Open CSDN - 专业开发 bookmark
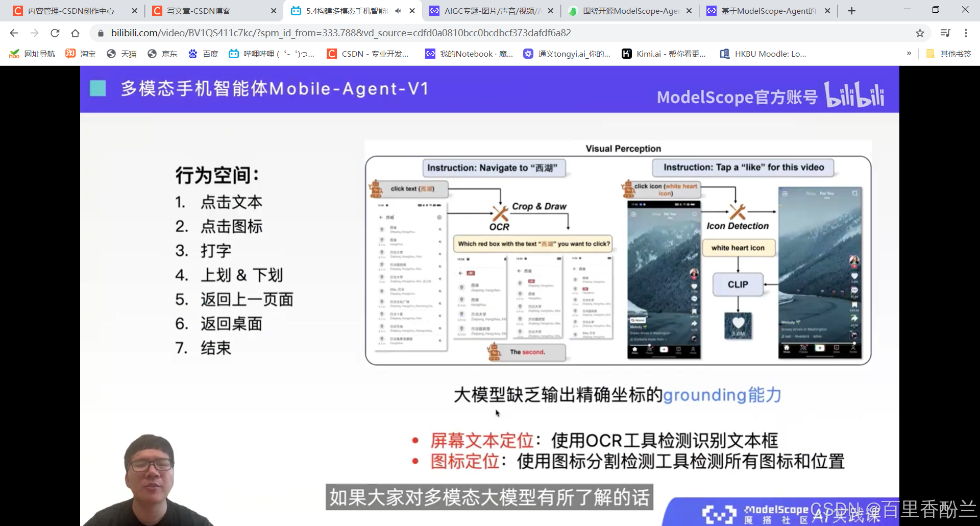 tap(368, 54)
